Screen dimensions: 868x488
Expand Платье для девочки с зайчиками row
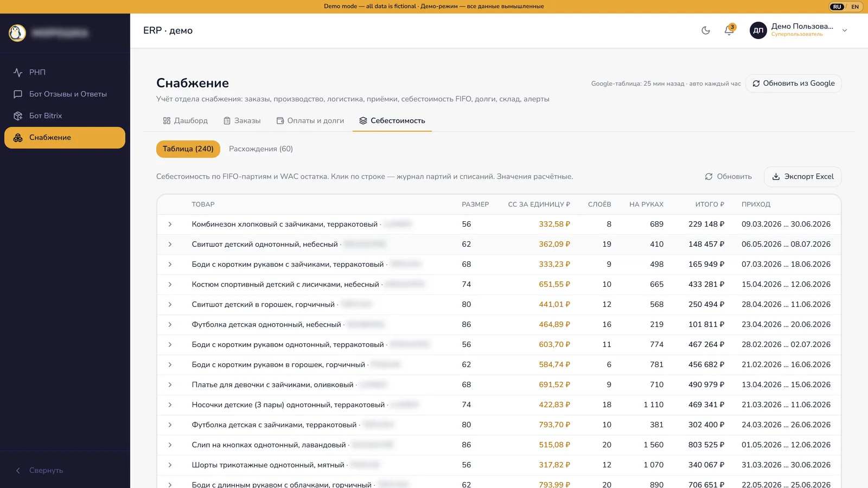(170, 384)
